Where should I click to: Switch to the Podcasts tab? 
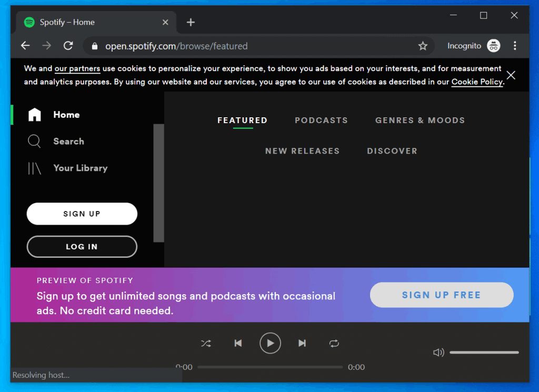click(322, 120)
